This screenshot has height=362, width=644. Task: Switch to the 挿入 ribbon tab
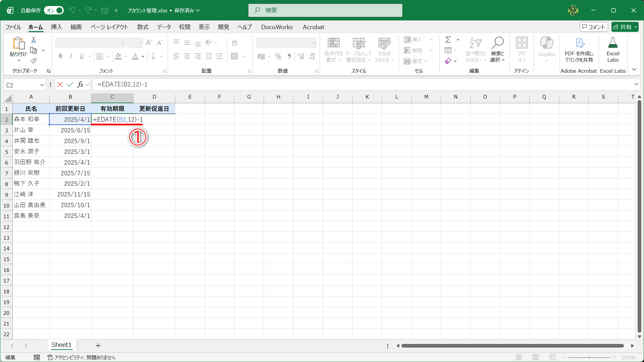pyautogui.click(x=56, y=27)
